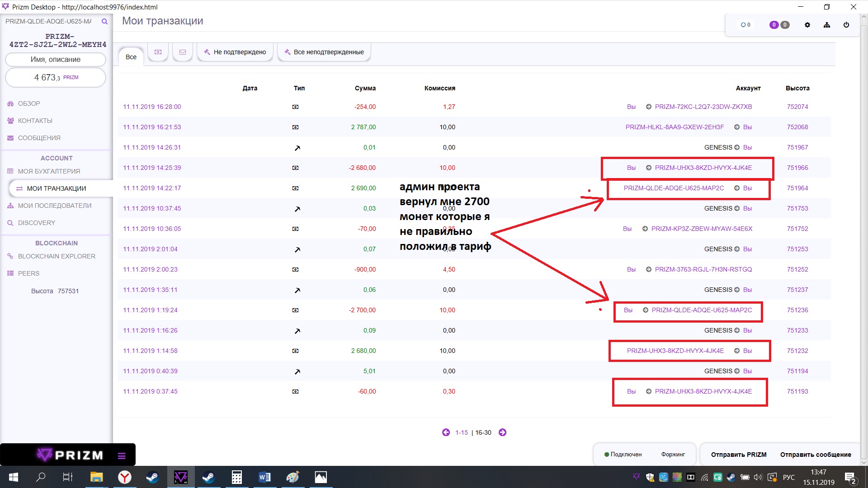Go to the next page arrow
Viewport: 868px width, 488px height.
pyautogui.click(x=502, y=432)
